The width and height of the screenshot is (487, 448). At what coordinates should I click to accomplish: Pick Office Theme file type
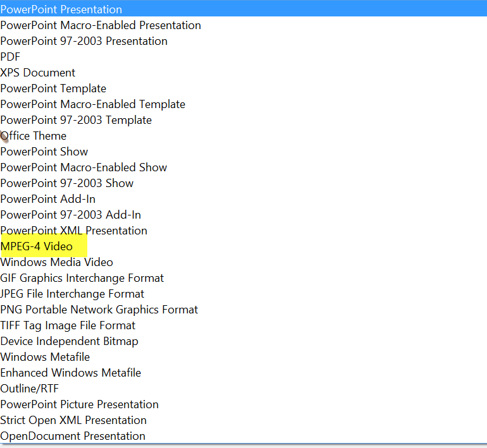[x=244, y=136]
